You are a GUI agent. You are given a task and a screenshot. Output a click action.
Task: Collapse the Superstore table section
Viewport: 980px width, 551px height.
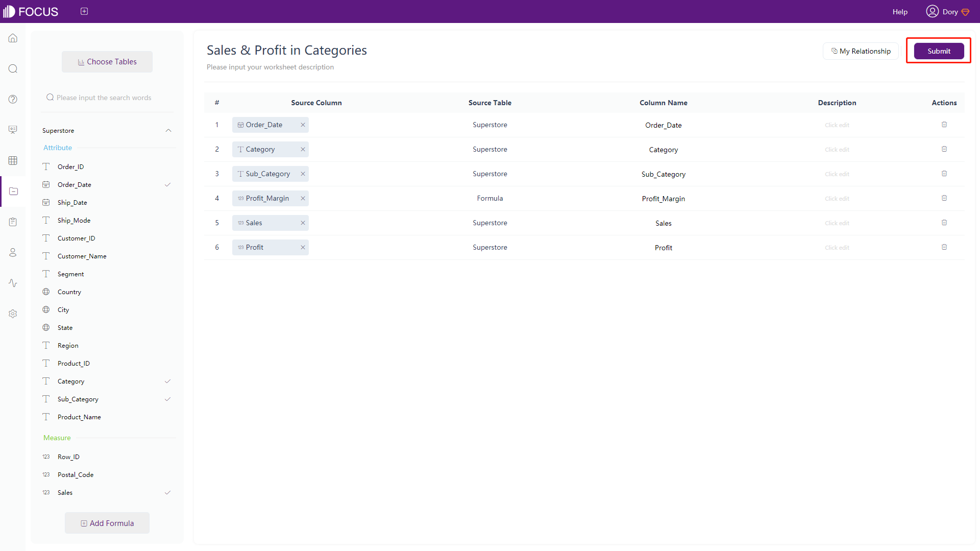pyautogui.click(x=168, y=131)
